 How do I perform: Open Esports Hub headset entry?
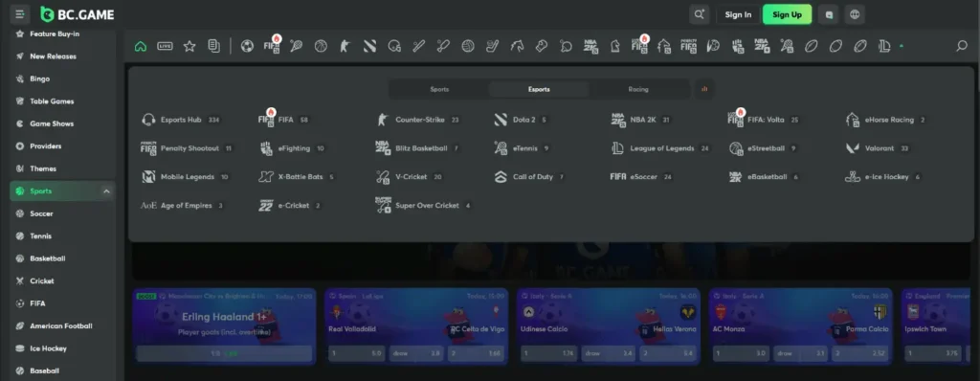tap(181, 120)
